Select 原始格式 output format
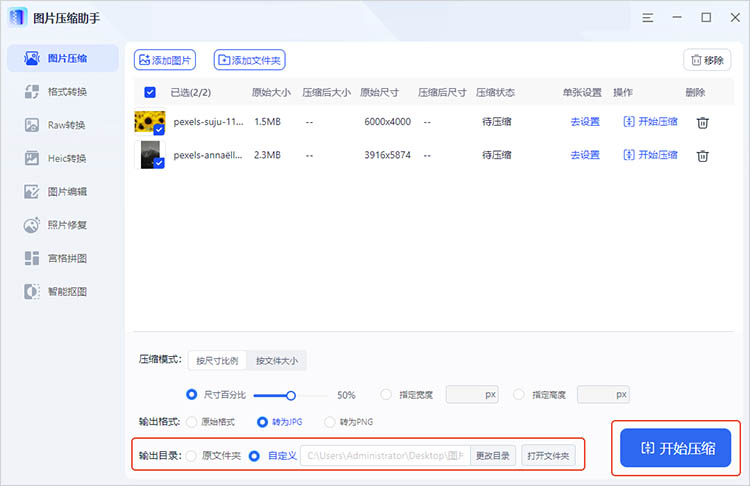The height and width of the screenshot is (486, 750). (x=192, y=422)
